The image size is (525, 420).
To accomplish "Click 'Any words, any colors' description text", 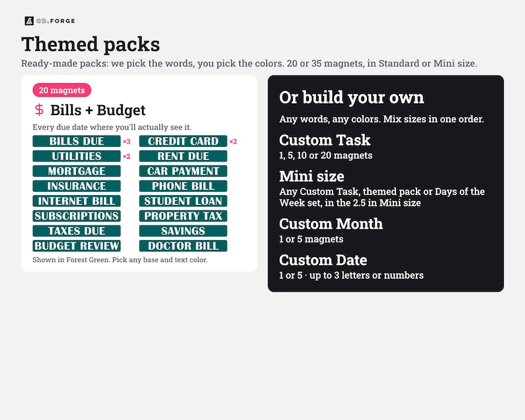I will pos(382,119).
